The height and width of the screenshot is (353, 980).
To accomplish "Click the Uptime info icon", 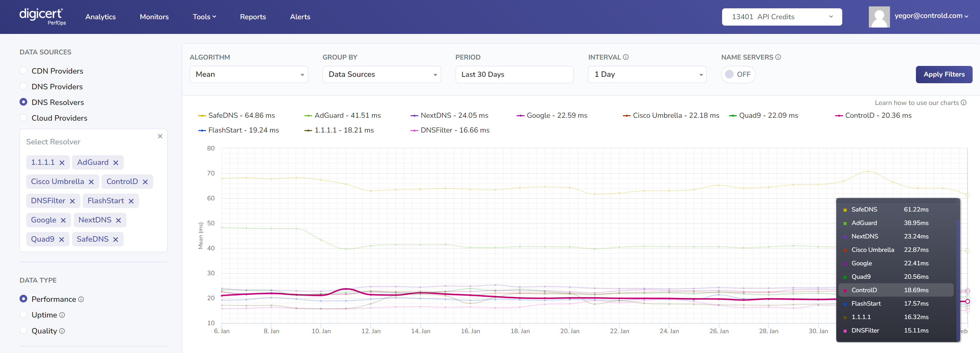I will click(x=62, y=315).
